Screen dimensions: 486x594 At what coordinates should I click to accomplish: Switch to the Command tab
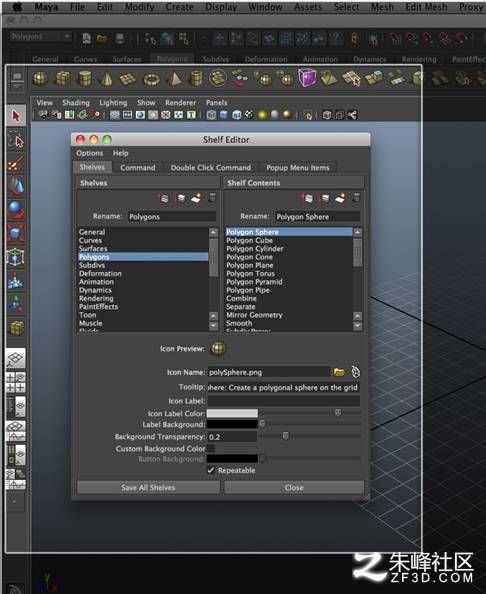[138, 167]
